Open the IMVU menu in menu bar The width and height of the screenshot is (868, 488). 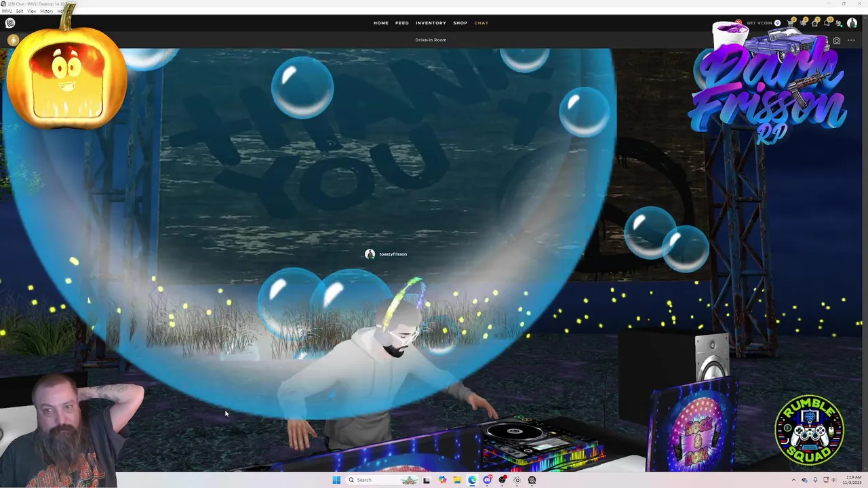(x=7, y=12)
